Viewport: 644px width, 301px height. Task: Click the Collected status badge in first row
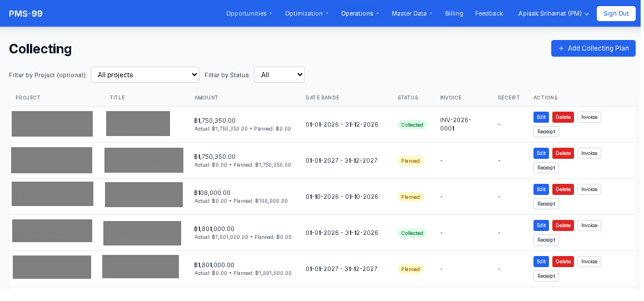click(x=412, y=125)
